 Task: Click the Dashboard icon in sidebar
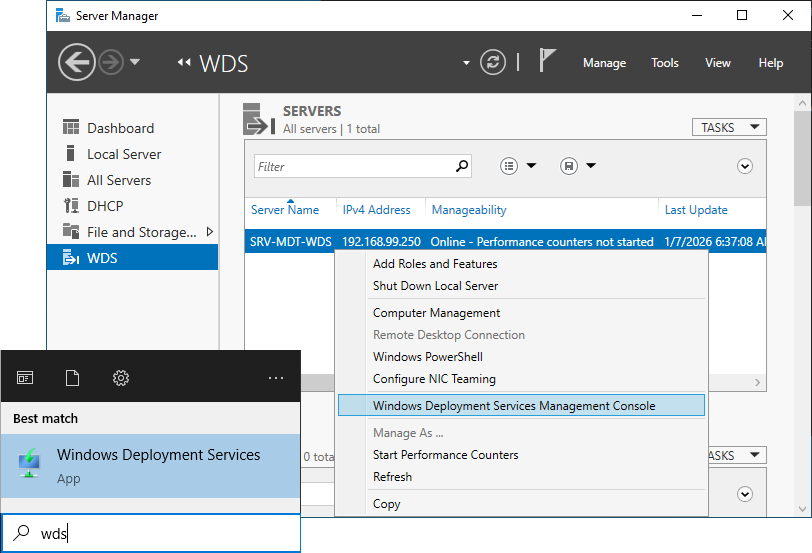[71, 127]
